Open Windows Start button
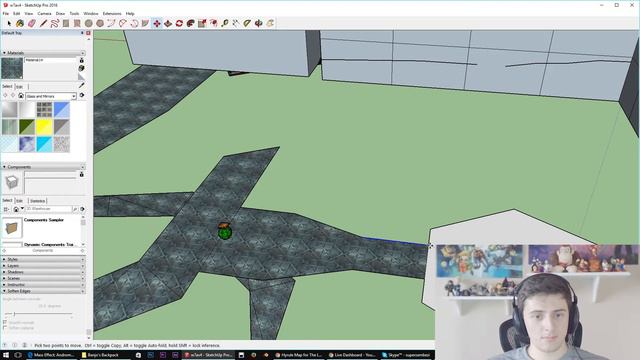This screenshot has height=360, width=640. point(6,355)
